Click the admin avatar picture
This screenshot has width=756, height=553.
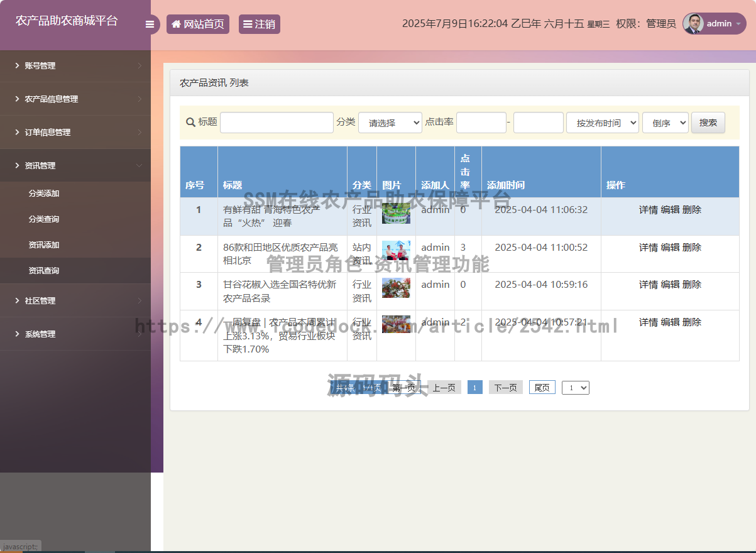[693, 24]
